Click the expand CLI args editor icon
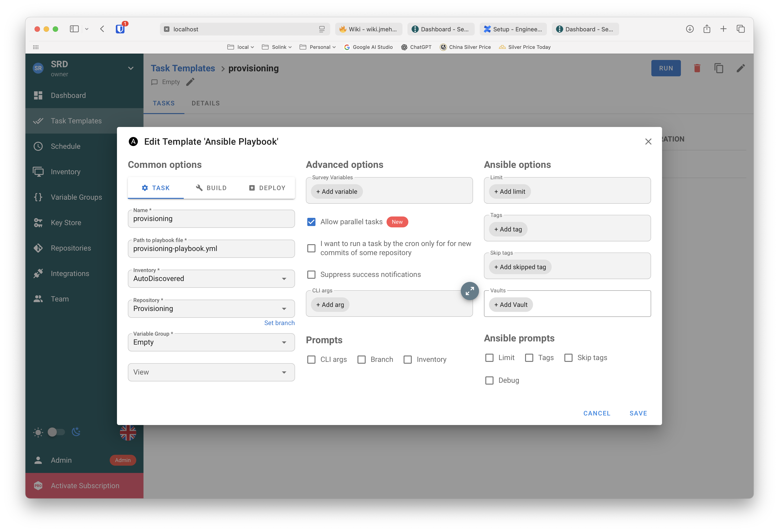Screen dimensions: 779x532 470,291
